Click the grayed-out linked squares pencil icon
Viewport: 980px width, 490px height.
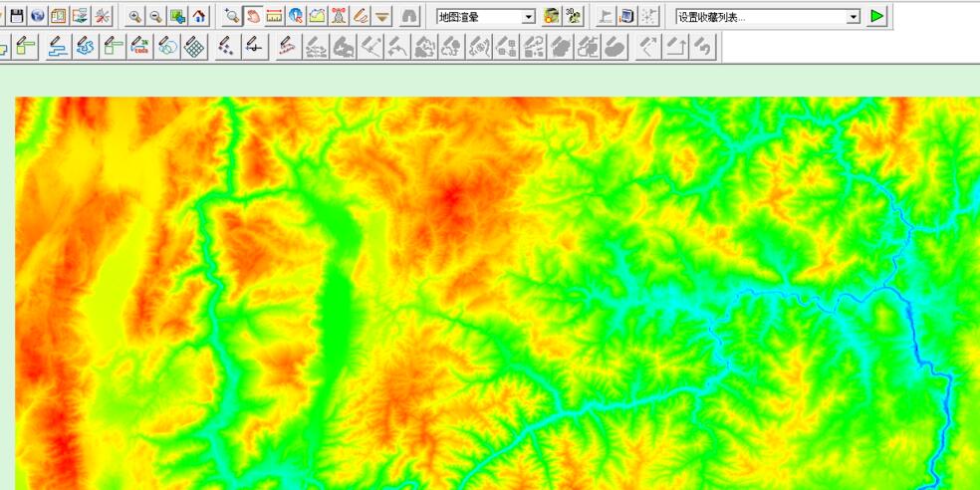coord(506,47)
